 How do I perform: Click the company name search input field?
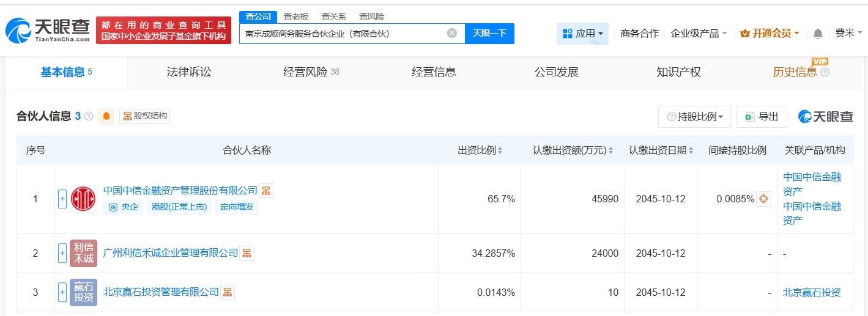click(343, 34)
